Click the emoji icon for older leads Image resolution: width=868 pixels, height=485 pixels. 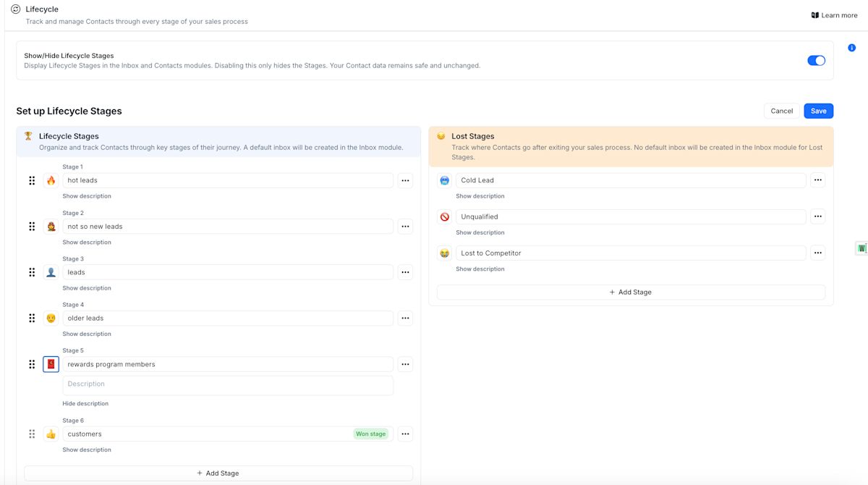point(51,318)
